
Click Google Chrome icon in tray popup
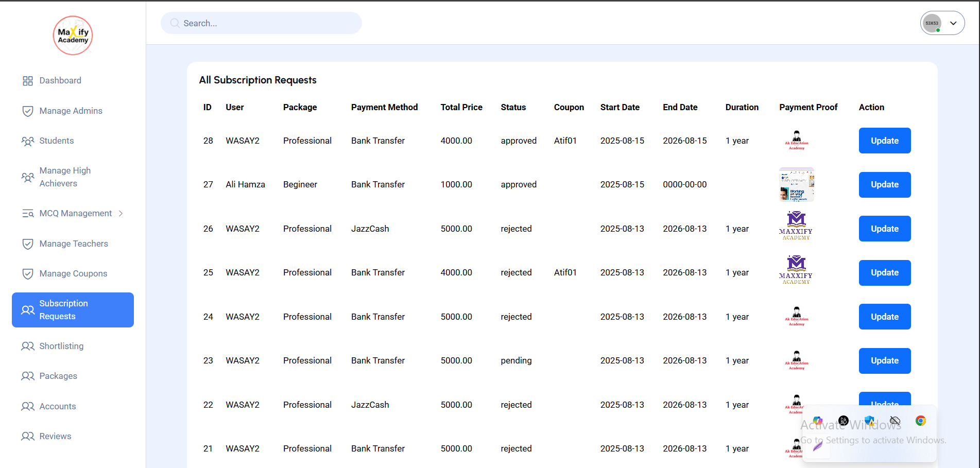point(921,421)
